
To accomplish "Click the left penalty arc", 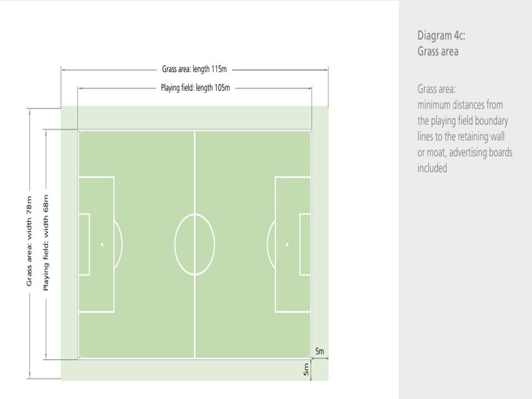I will (x=119, y=244).
